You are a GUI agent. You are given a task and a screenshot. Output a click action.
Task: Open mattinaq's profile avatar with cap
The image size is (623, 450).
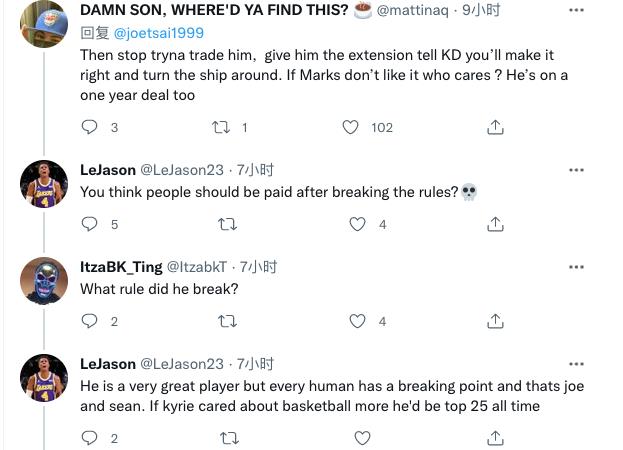[44, 22]
